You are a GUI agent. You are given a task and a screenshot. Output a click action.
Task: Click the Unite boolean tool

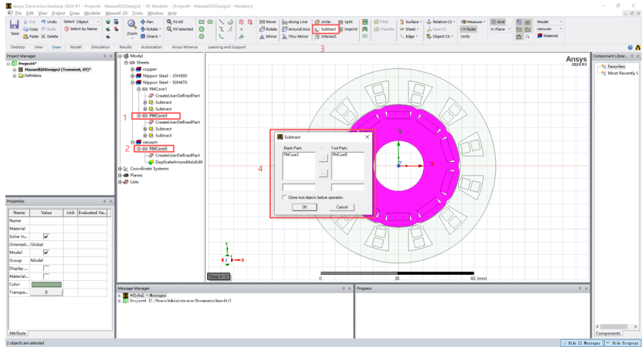tap(323, 21)
